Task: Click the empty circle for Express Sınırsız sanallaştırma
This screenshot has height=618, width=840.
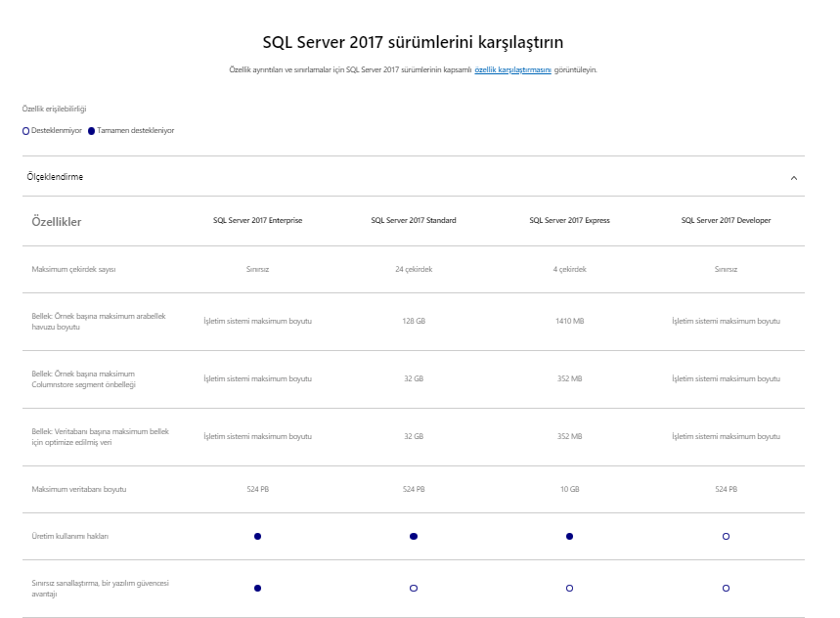Action: pos(569,588)
